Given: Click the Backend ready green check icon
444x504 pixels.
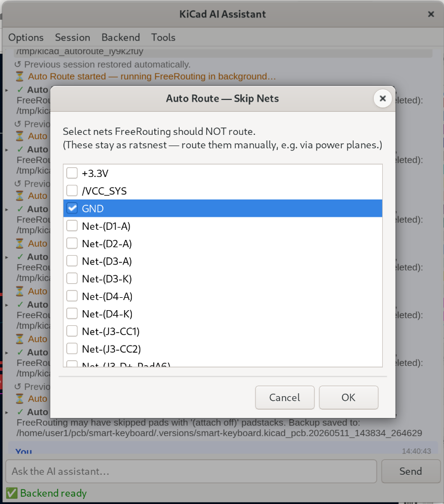Looking at the screenshot, I should coord(12,493).
